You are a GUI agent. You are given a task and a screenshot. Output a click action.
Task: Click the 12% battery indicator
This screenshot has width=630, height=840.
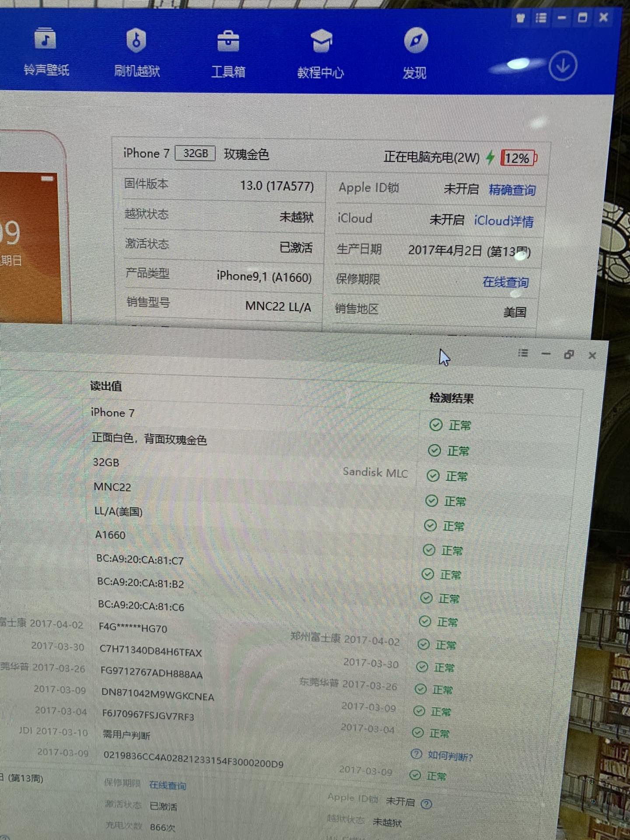[x=518, y=158]
